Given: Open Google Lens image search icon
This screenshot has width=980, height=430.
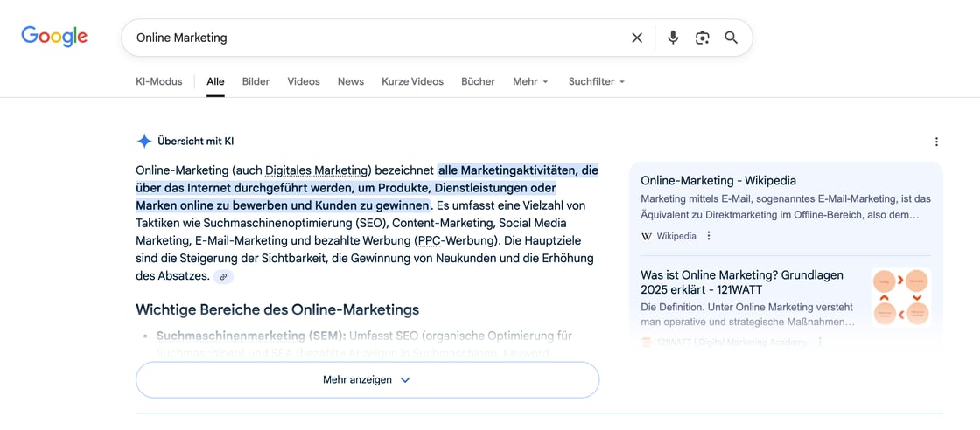Looking at the screenshot, I should pyautogui.click(x=702, y=38).
